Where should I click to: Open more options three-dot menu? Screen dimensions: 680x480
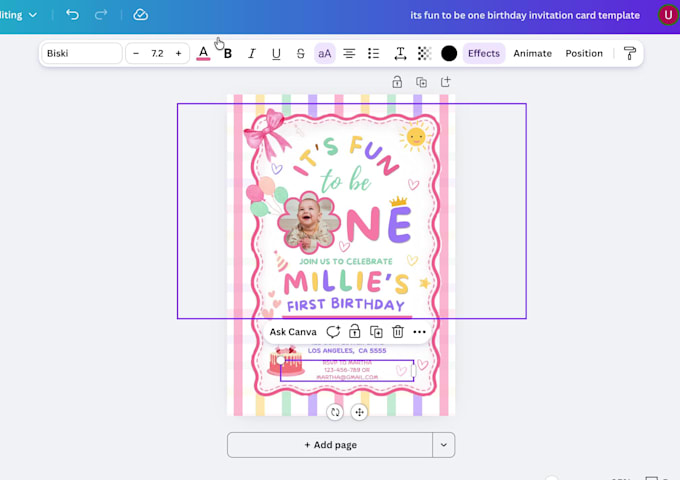419,332
